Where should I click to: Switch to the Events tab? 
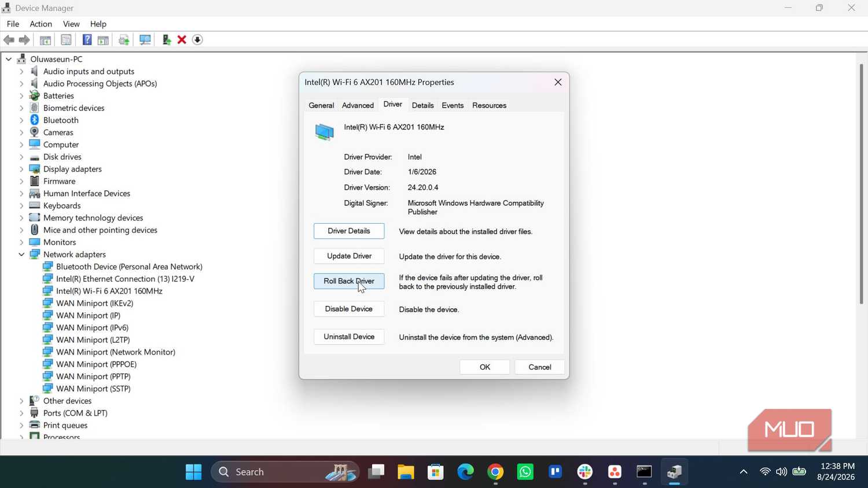(x=453, y=105)
